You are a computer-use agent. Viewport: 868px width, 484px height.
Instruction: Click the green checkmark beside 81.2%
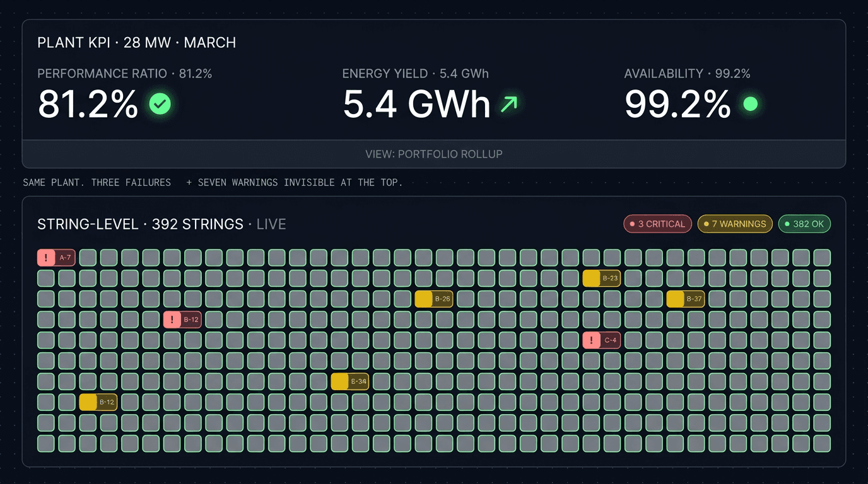pos(160,104)
